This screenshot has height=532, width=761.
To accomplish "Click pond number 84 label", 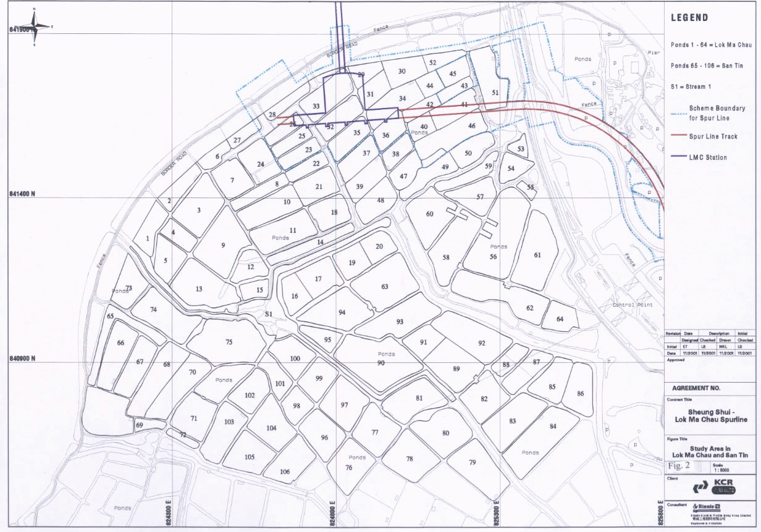I will 552,426.
